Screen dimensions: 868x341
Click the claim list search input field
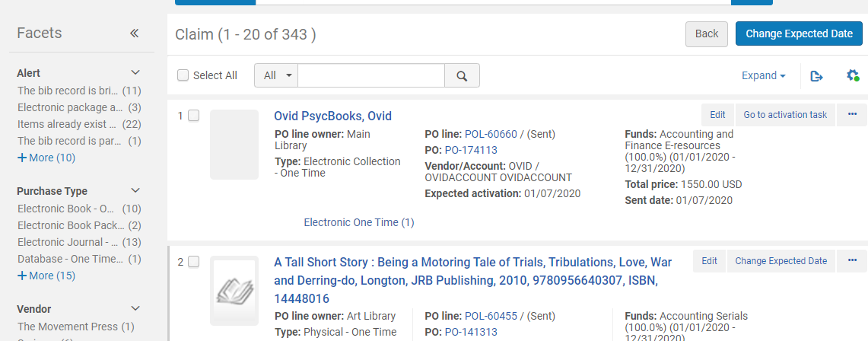click(x=370, y=75)
